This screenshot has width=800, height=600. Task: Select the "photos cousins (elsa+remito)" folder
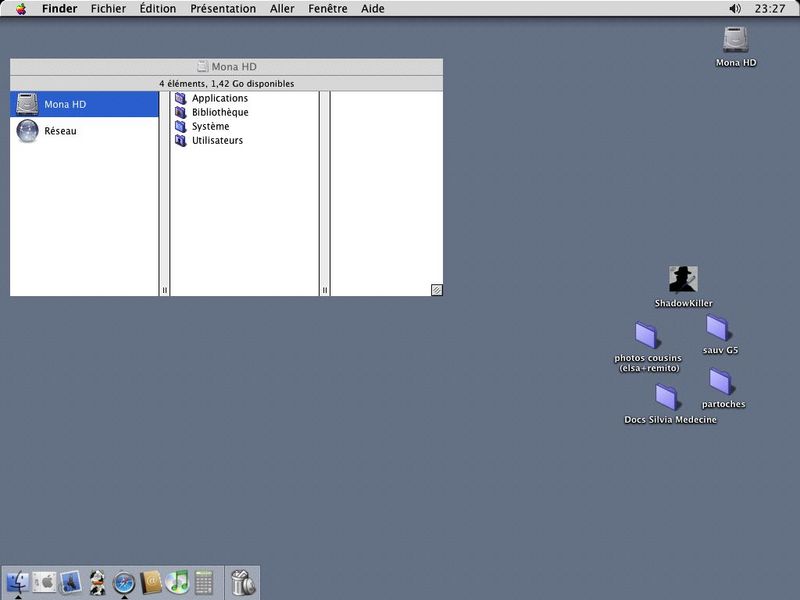click(648, 347)
